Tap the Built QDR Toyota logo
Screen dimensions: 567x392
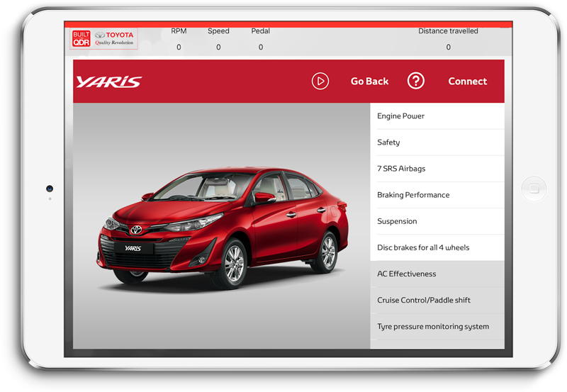pyautogui.click(x=104, y=38)
